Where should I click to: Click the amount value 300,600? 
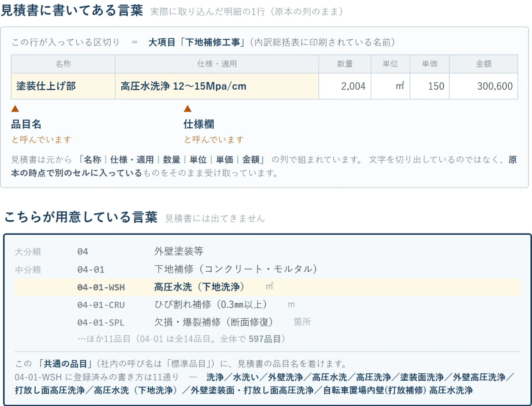[495, 86]
